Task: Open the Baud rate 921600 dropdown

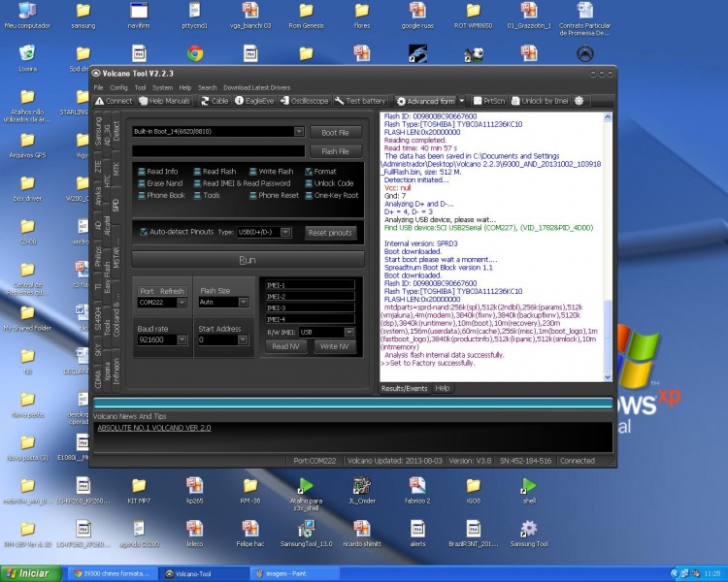Action: [182, 340]
